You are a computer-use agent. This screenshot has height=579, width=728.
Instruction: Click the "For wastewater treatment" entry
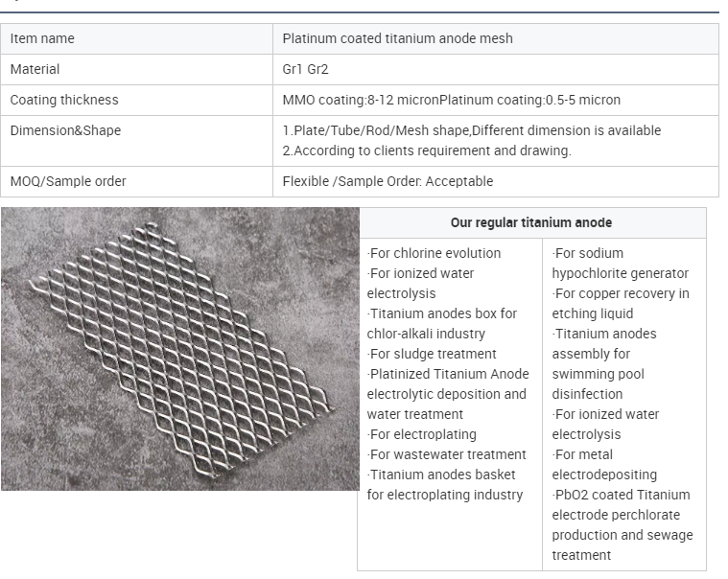tap(447, 454)
